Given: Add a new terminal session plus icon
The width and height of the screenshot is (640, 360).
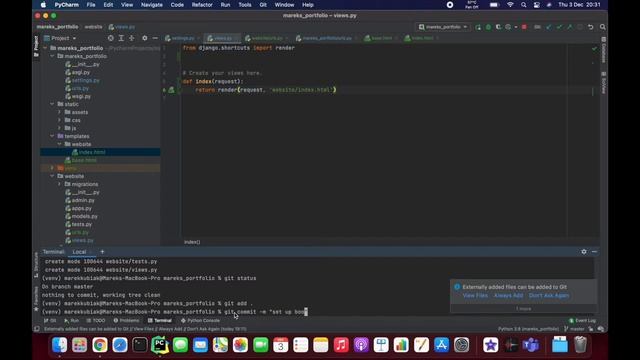Looking at the screenshot, I should point(102,252).
